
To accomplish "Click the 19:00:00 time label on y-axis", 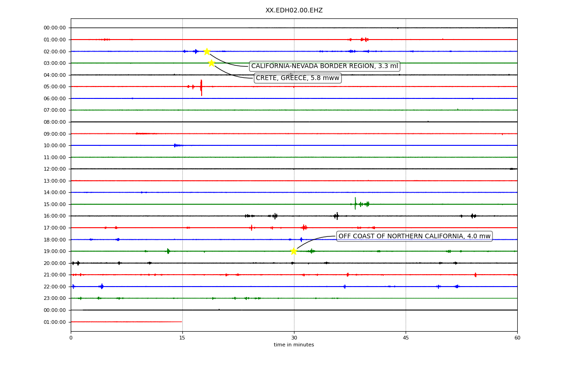I will click(x=55, y=251).
